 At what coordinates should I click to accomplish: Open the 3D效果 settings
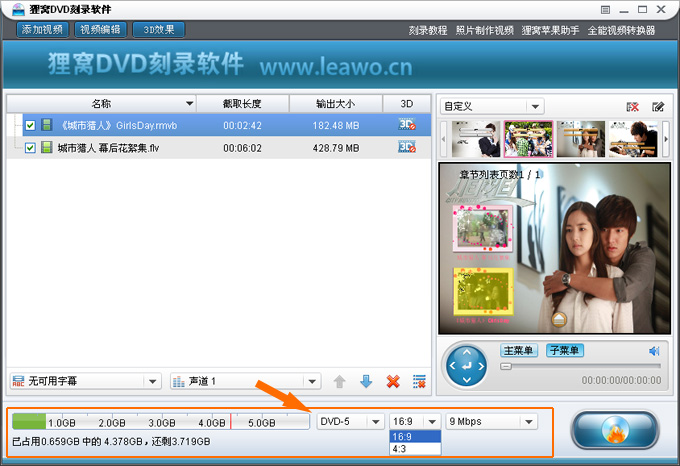coord(159,29)
